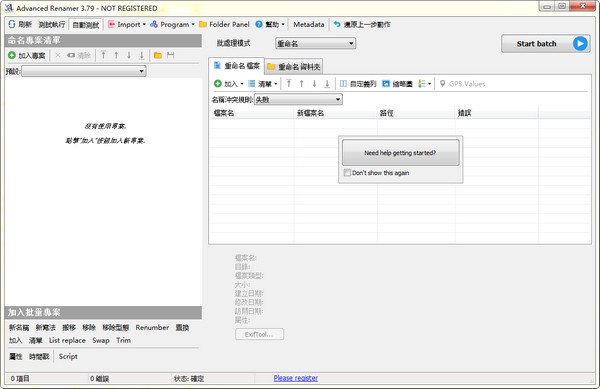This screenshot has width=600, height=389.
Task: Click the ExifTool button
Action: point(259,334)
